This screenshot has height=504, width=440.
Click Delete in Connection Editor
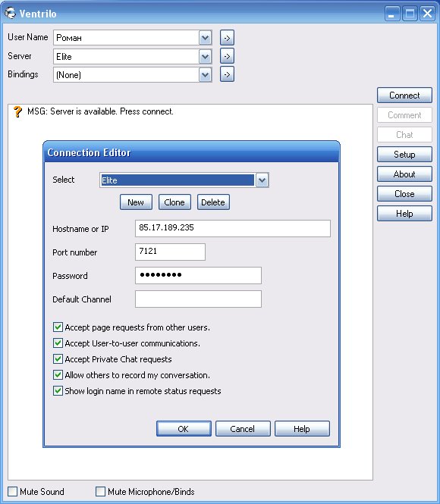(213, 202)
